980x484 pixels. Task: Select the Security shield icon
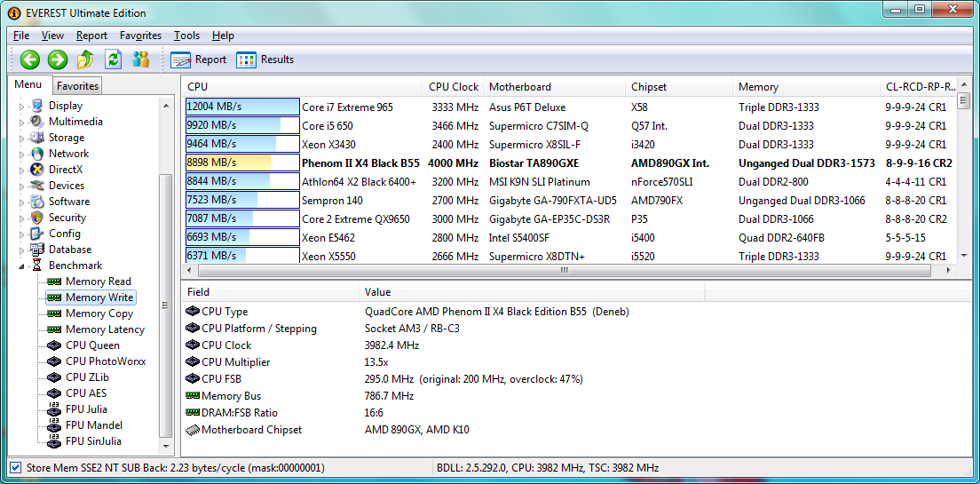(x=37, y=218)
